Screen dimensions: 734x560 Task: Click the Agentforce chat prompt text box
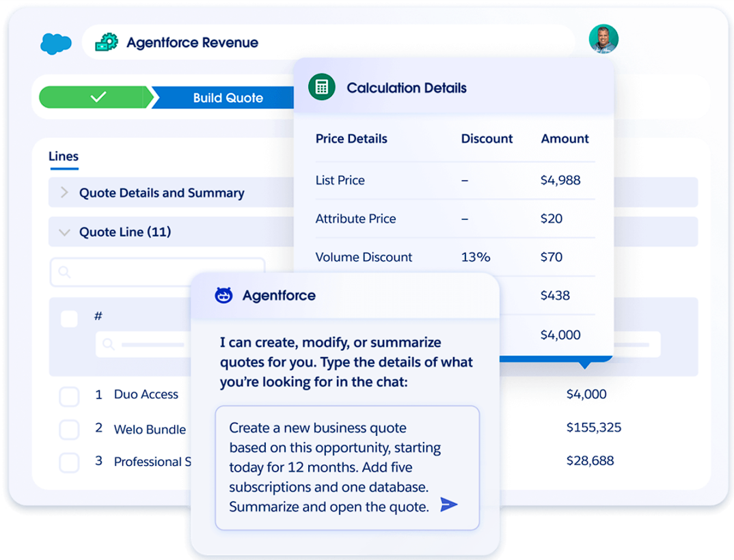[347, 468]
